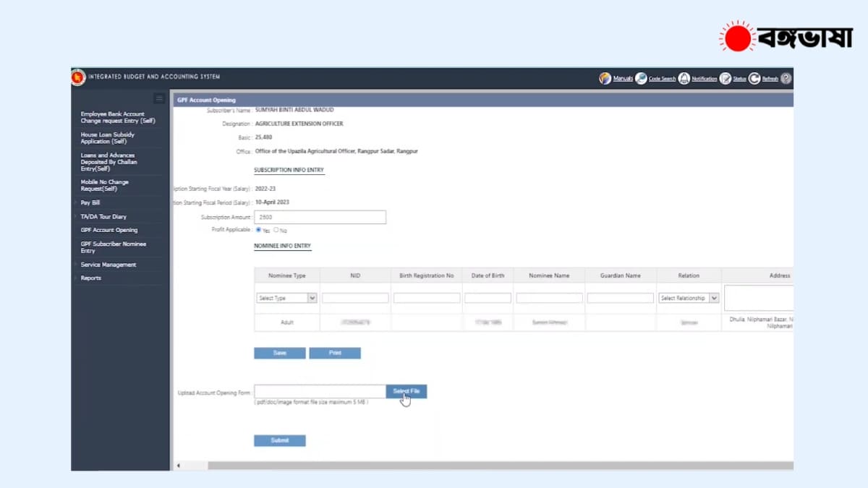
Task: Select Yes for Profit Applicable
Action: [x=259, y=230]
